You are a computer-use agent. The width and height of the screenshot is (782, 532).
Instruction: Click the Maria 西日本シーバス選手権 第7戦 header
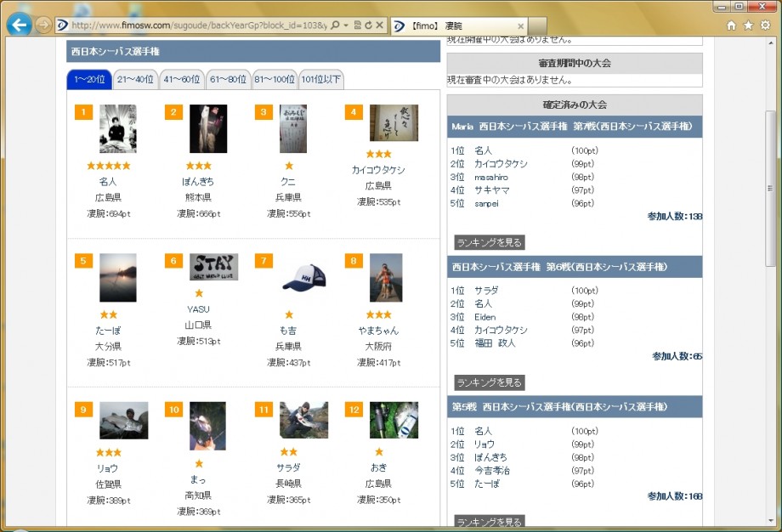[575, 127]
